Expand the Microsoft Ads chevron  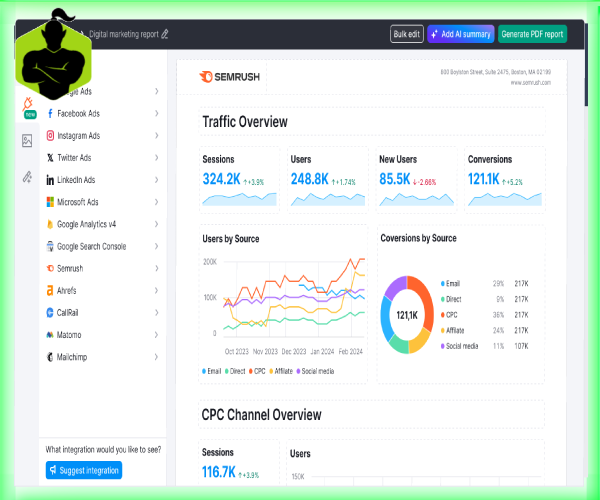[x=157, y=202]
